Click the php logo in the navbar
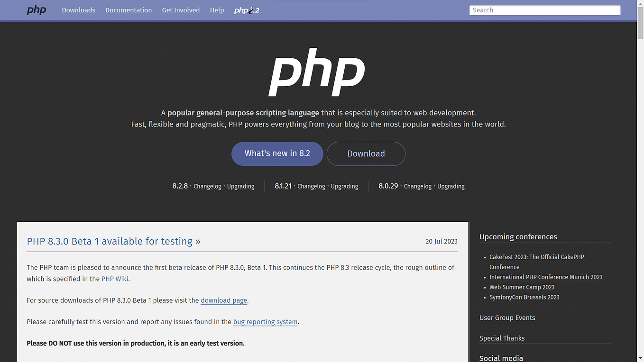The height and width of the screenshot is (362, 644). coord(37,10)
